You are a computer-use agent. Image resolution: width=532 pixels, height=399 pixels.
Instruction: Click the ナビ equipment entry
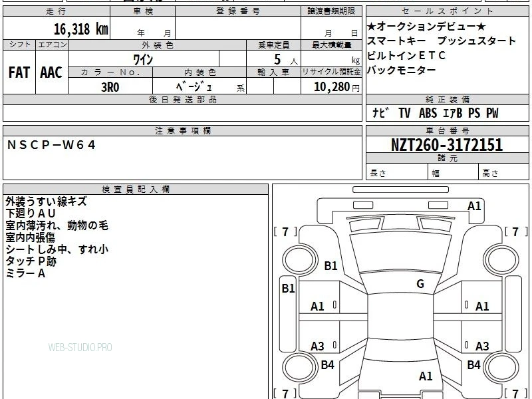tap(380, 112)
